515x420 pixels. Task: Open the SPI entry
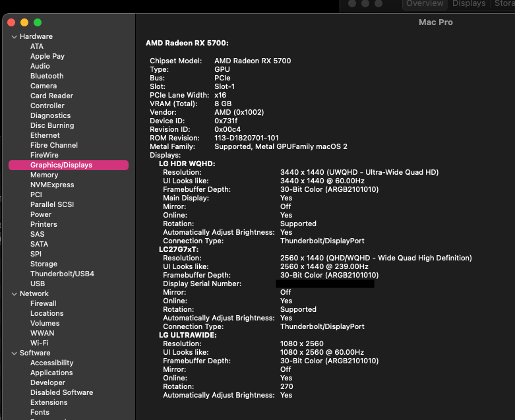point(36,254)
